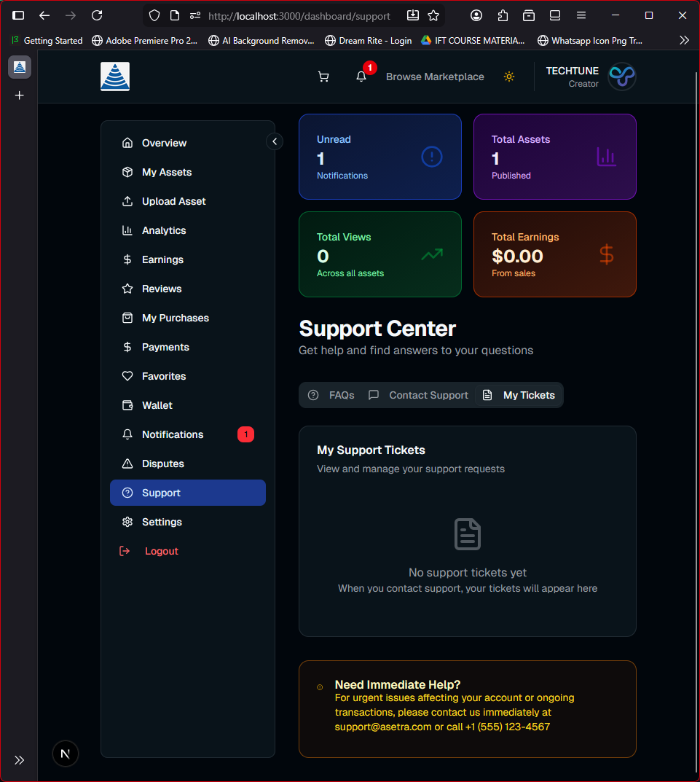Click the Unread Notifications card
Screen dimensions: 700x782
coord(380,157)
